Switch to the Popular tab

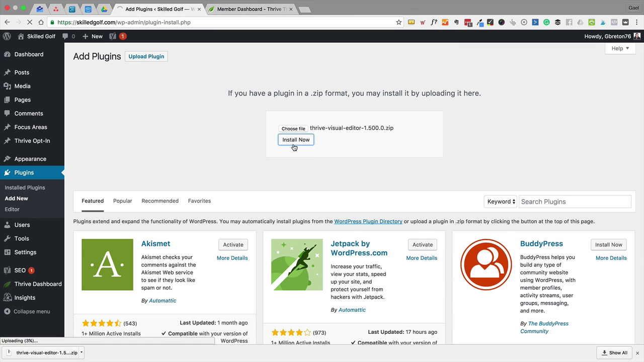(122, 201)
